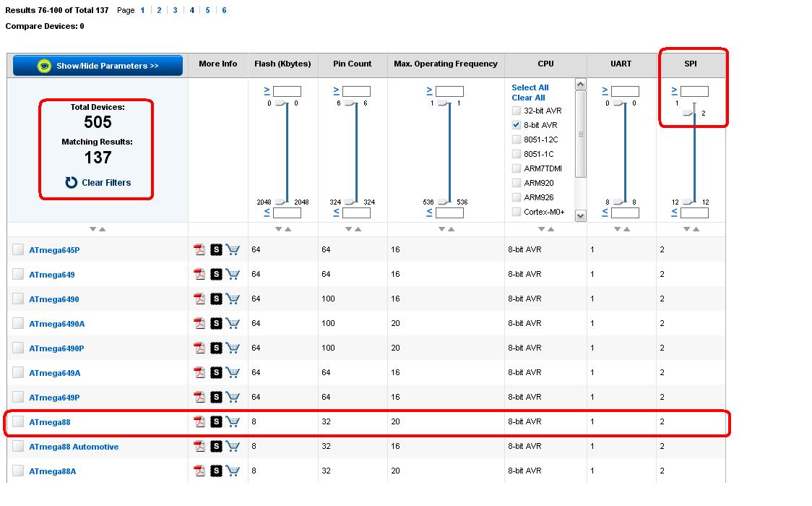812x506 pixels.
Task: Check the ARM926 CPU checkbox
Action: pyautogui.click(x=517, y=197)
